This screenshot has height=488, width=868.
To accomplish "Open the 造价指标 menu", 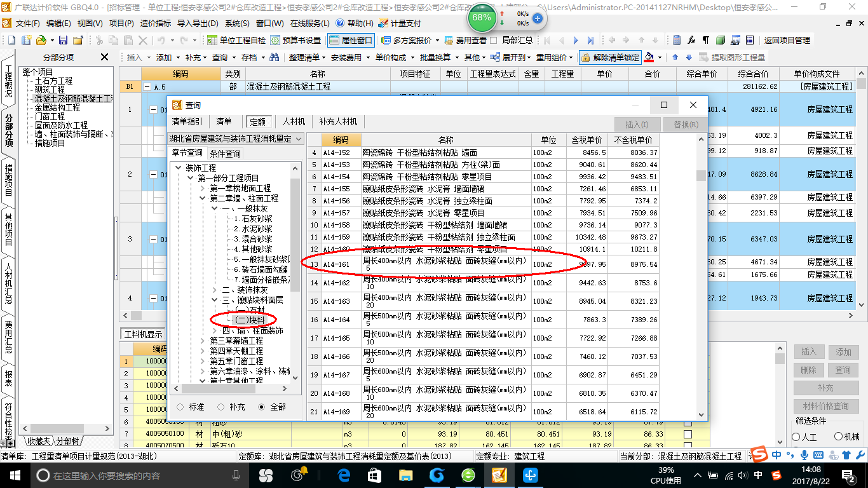I will tap(155, 23).
